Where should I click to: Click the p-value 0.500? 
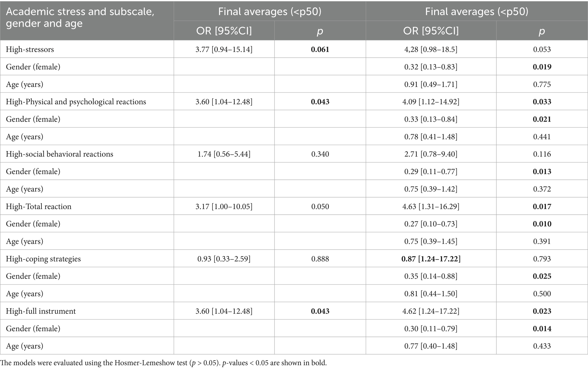pos(542,294)
